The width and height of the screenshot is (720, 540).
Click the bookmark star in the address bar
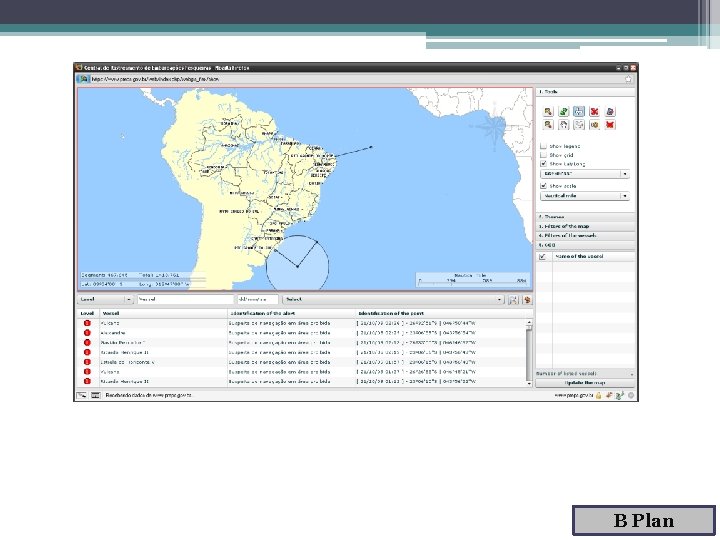(628, 79)
